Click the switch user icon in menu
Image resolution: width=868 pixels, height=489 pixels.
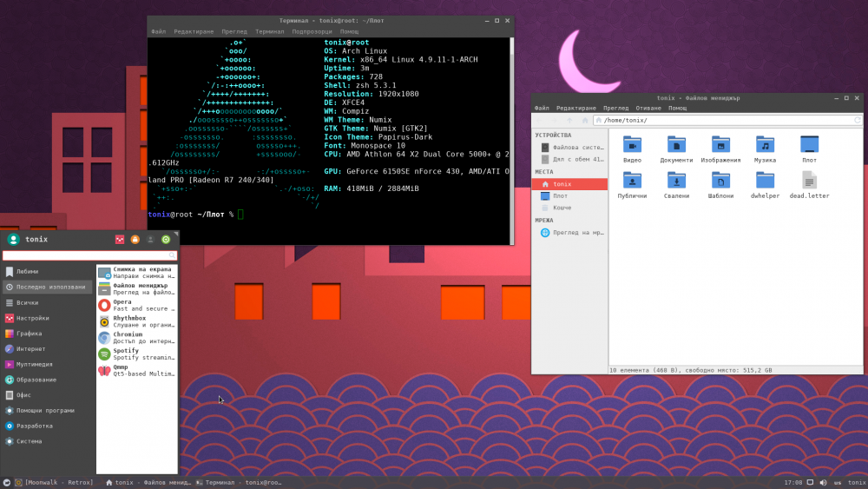pyautogui.click(x=150, y=239)
